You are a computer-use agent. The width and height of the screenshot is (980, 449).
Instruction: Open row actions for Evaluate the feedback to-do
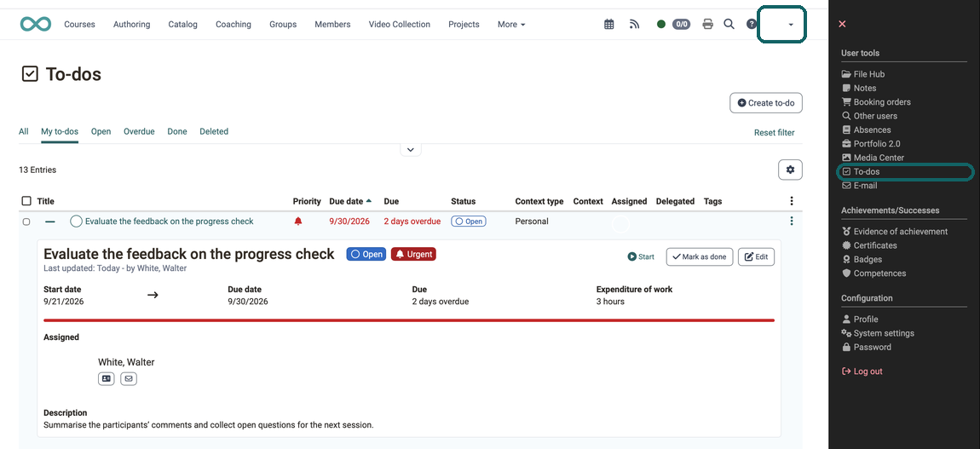click(x=792, y=221)
